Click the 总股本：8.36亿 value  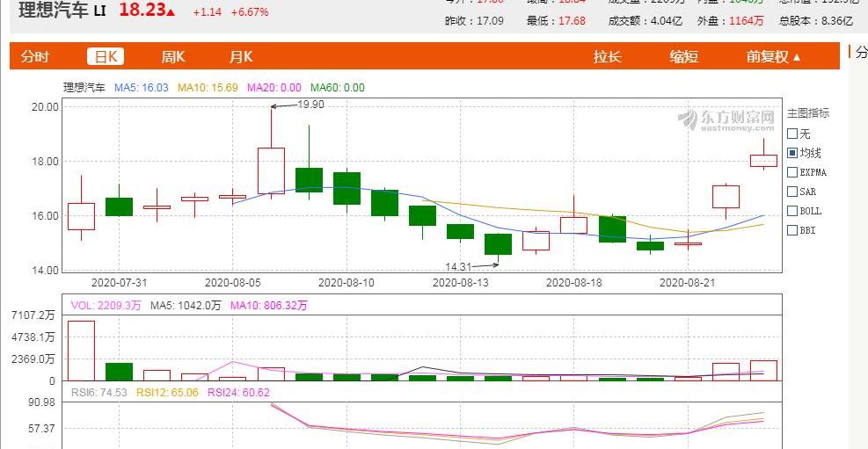click(x=816, y=21)
